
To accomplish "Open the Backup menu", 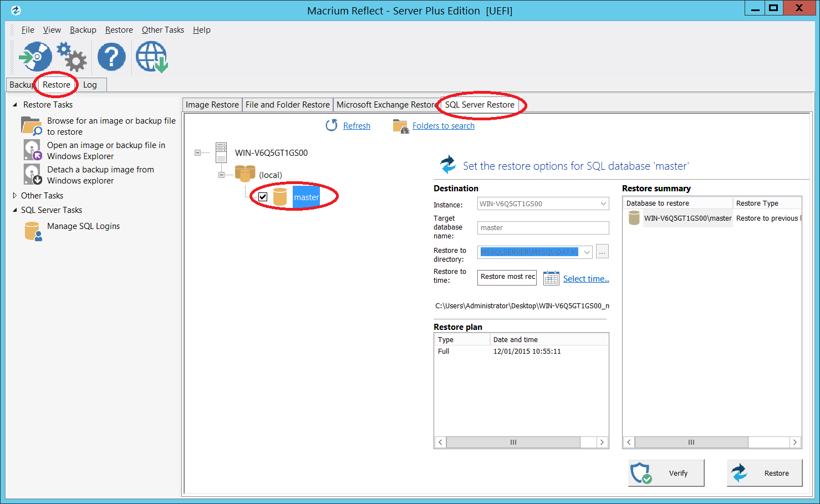I will pos(83,30).
